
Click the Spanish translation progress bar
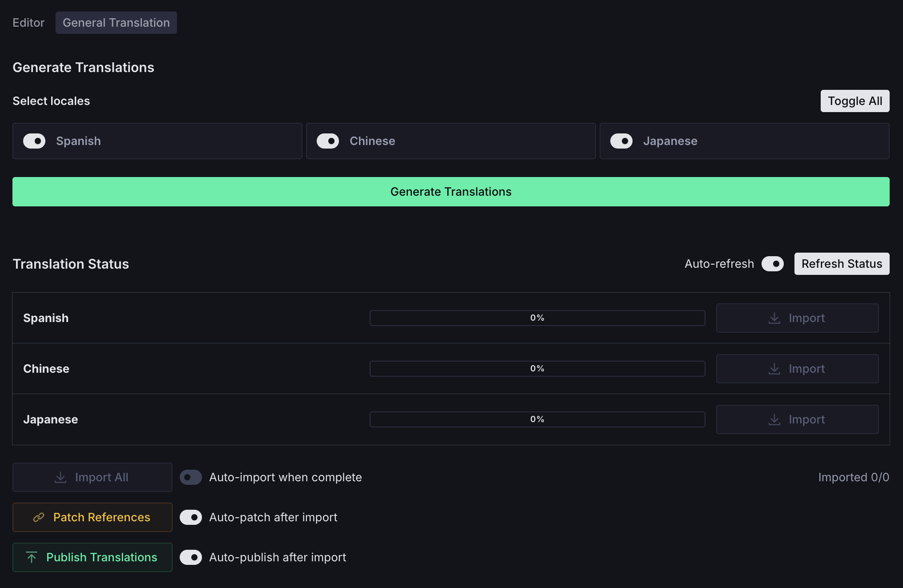tap(537, 318)
